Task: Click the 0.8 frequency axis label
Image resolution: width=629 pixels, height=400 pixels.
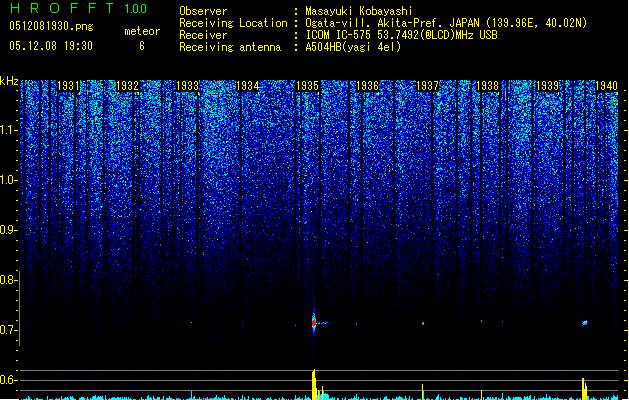Action: (x=8, y=280)
